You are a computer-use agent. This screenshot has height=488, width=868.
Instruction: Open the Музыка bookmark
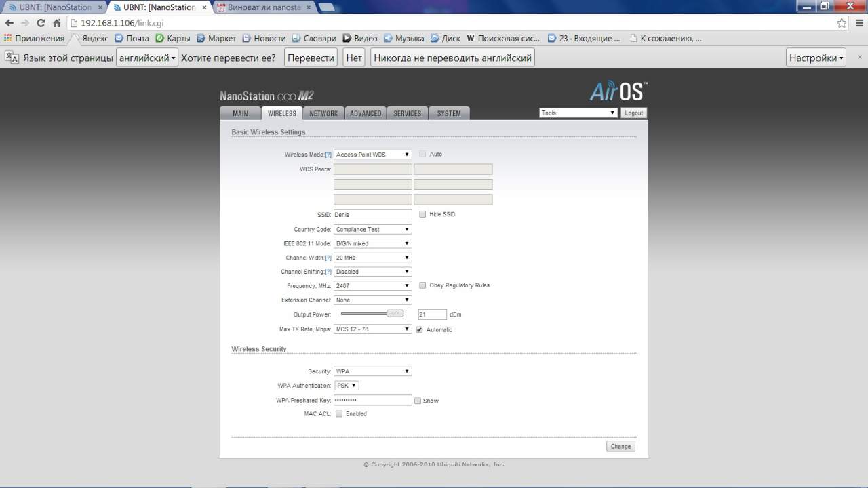click(404, 39)
